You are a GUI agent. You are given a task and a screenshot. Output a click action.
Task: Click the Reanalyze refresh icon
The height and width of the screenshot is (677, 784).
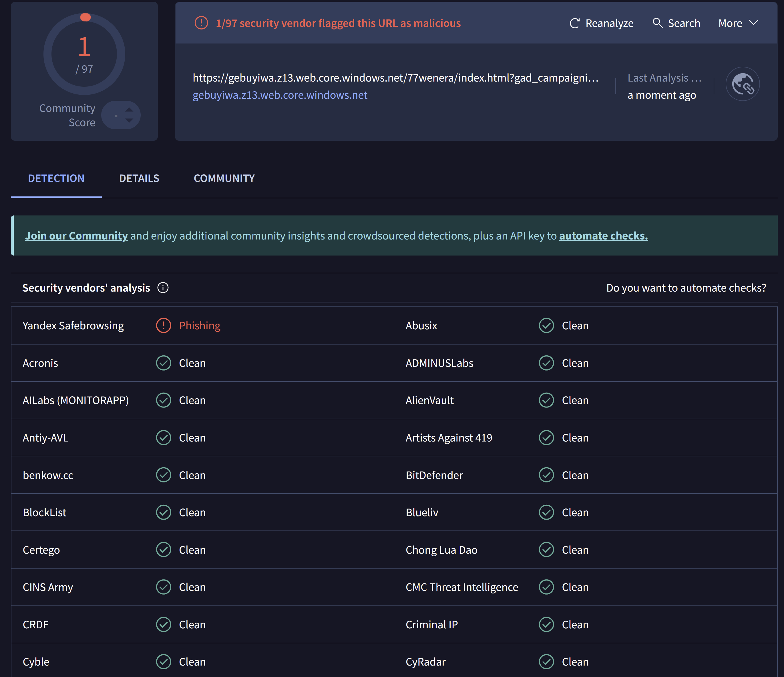[x=574, y=23]
